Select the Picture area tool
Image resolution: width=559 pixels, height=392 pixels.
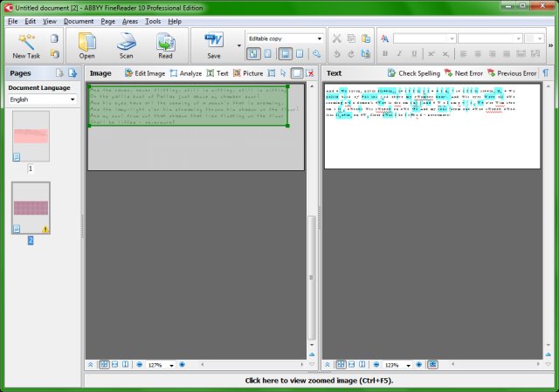pos(247,73)
